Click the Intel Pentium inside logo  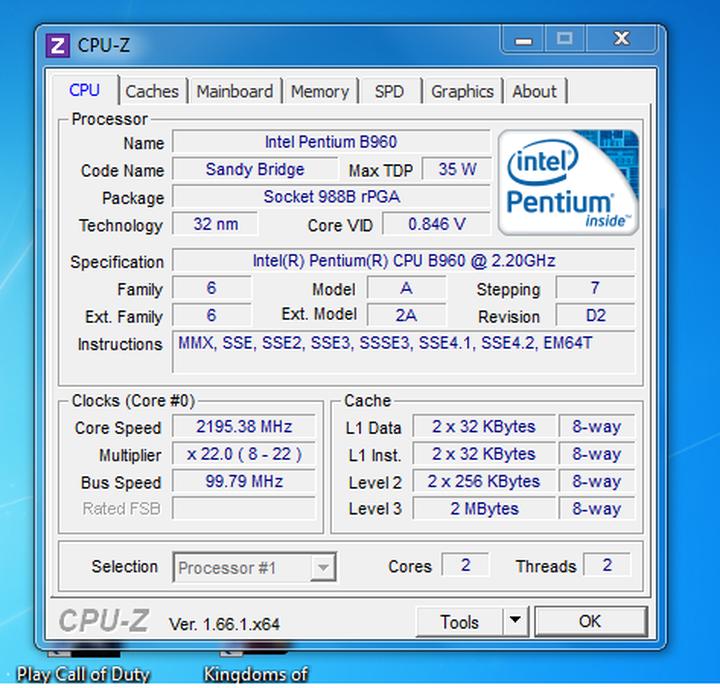[x=568, y=182]
